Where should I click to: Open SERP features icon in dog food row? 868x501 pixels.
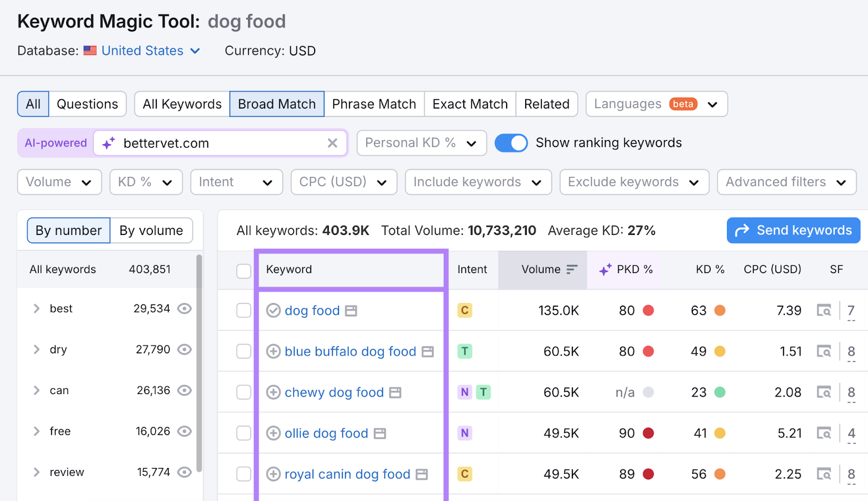click(824, 310)
